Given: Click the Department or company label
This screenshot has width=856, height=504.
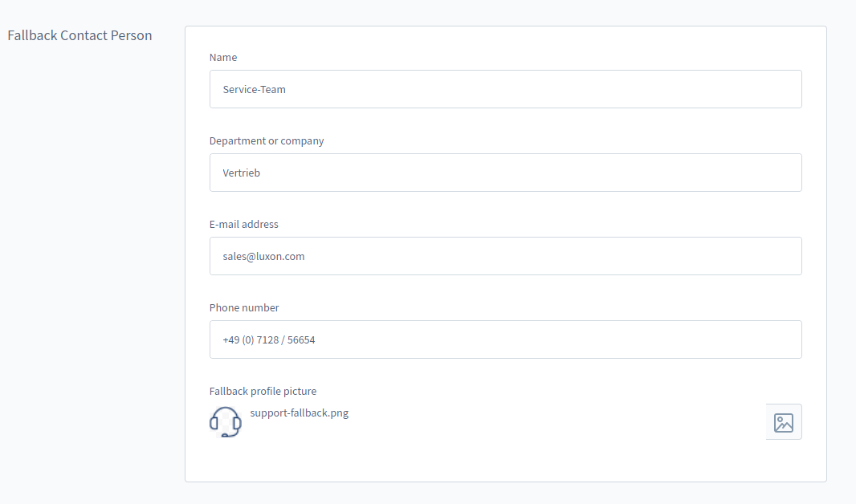Looking at the screenshot, I should [267, 141].
